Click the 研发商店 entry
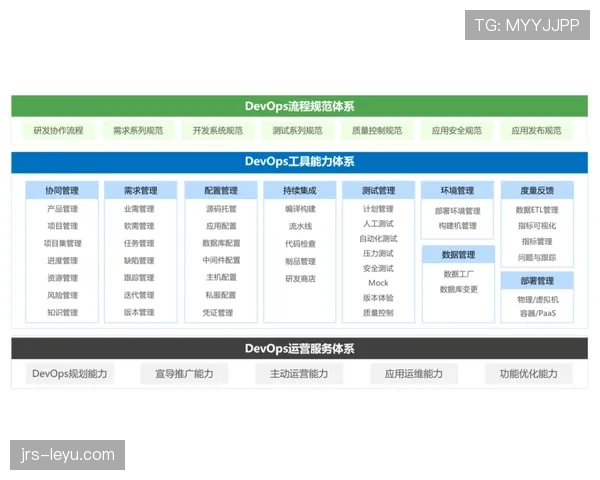The image size is (600, 480). click(300, 279)
